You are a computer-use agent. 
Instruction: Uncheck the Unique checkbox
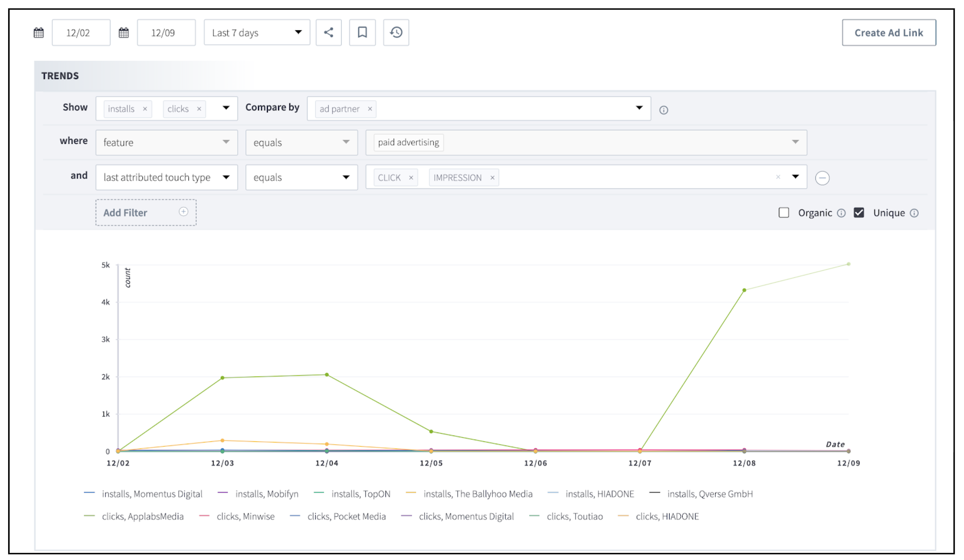[x=859, y=213]
